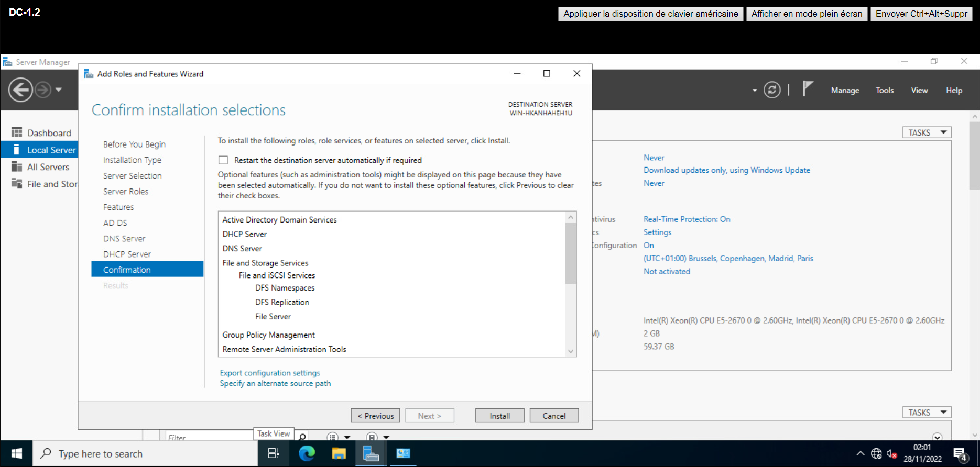Go to Server Selection wizard step
This screenshot has height=467, width=980.
tap(132, 175)
